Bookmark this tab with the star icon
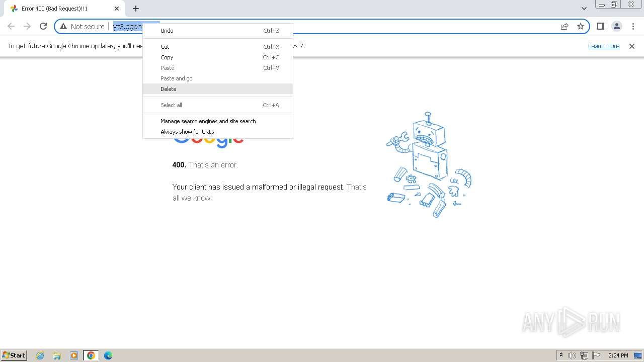This screenshot has height=362, width=644. (x=581, y=26)
